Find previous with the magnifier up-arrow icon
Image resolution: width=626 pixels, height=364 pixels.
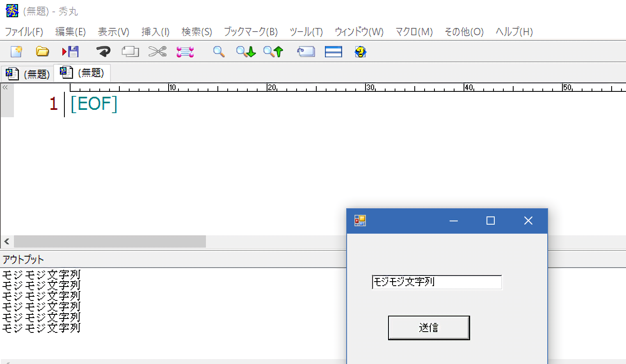(273, 52)
